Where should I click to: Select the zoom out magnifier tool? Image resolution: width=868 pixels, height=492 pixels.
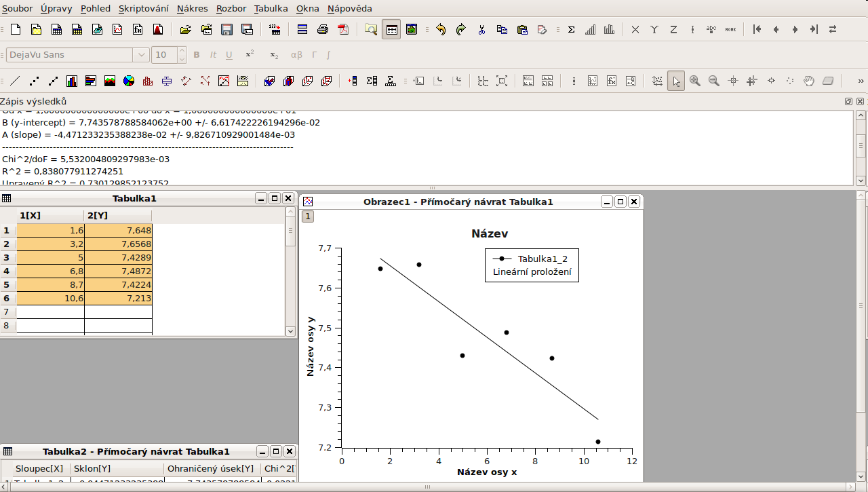(714, 81)
